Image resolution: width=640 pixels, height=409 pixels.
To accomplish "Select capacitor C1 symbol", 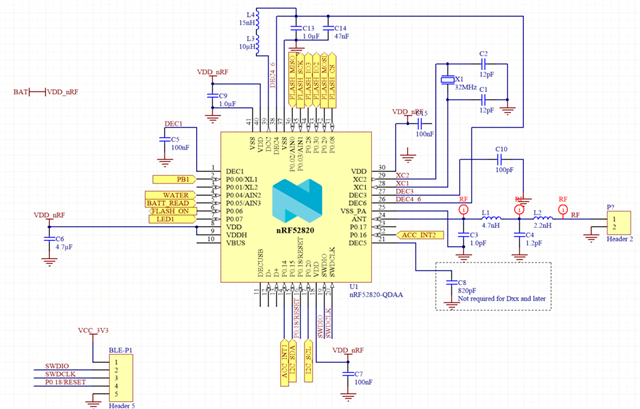I will point(484,99).
